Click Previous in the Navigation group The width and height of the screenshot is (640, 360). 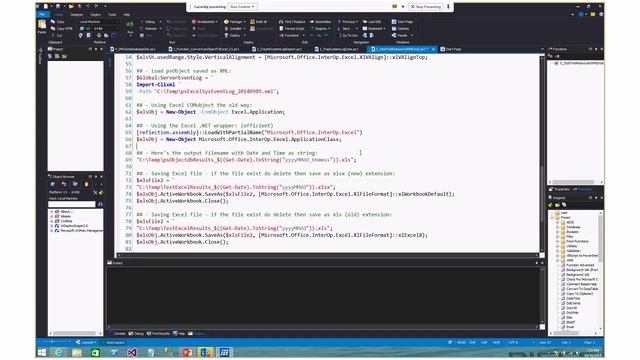(347, 22)
